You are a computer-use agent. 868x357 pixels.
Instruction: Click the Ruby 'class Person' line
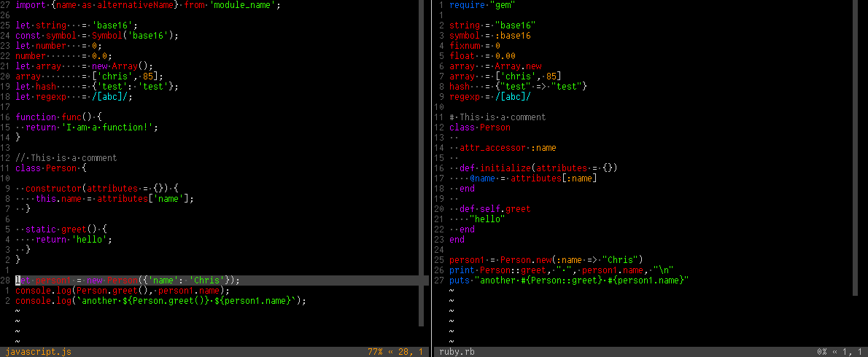click(x=480, y=127)
